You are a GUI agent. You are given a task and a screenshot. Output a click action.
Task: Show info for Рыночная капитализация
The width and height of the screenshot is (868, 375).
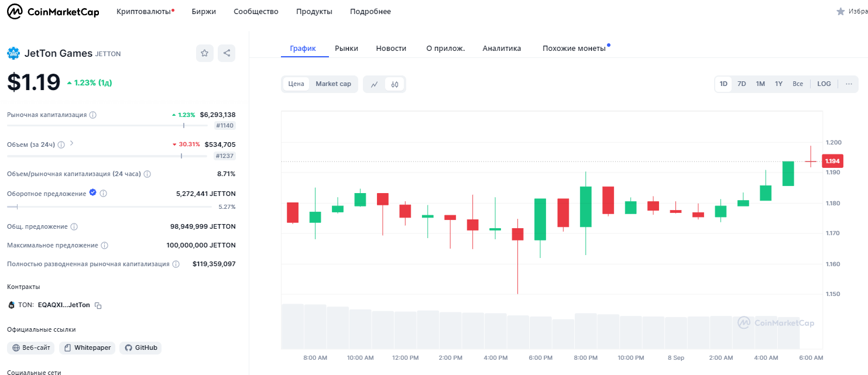pos(92,115)
